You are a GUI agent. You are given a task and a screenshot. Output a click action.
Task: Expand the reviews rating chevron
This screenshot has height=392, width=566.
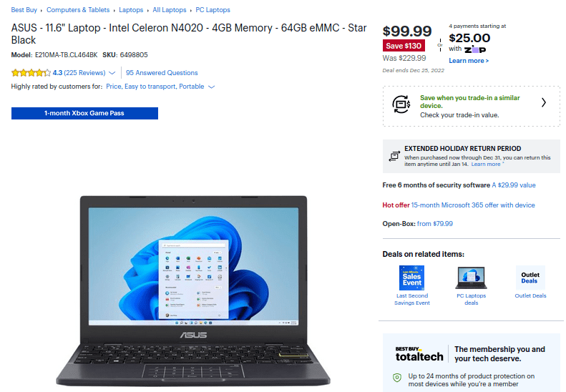pyautogui.click(x=112, y=73)
